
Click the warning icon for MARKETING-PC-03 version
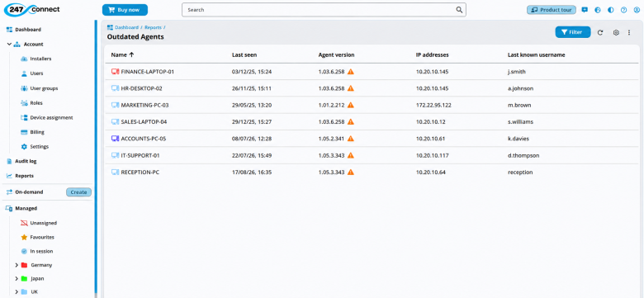(x=350, y=105)
